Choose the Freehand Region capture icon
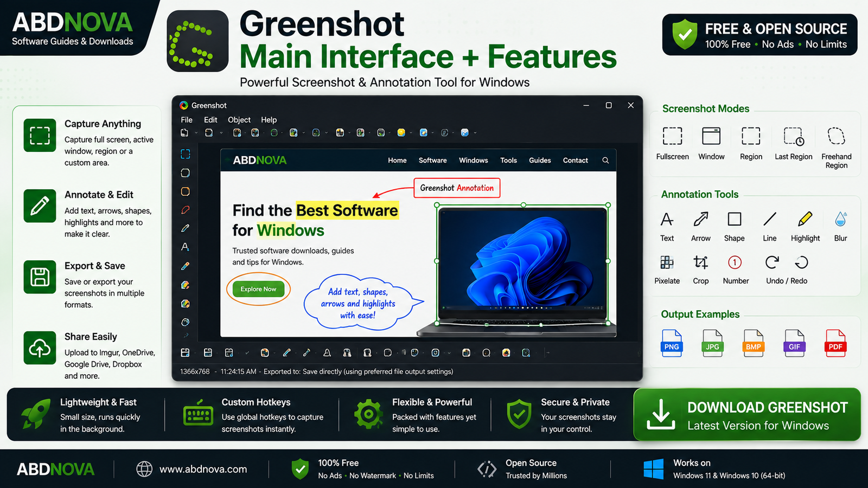The width and height of the screenshot is (868, 488). pyautogui.click(x=836, y=136)
